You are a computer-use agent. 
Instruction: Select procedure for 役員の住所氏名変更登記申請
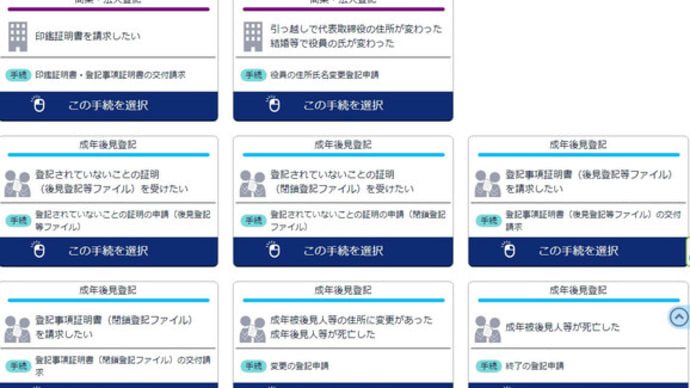pyautogui.click(x=343, y=106)
